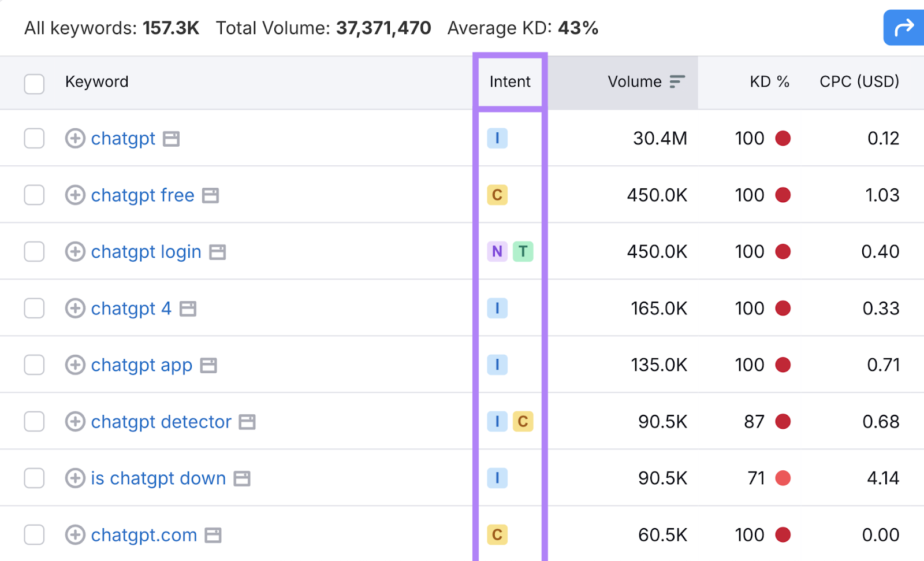Viewport: 924px width, 561px height.
Task: Check the checkbox next to chatgpt app
Action: tap(34, 365)
